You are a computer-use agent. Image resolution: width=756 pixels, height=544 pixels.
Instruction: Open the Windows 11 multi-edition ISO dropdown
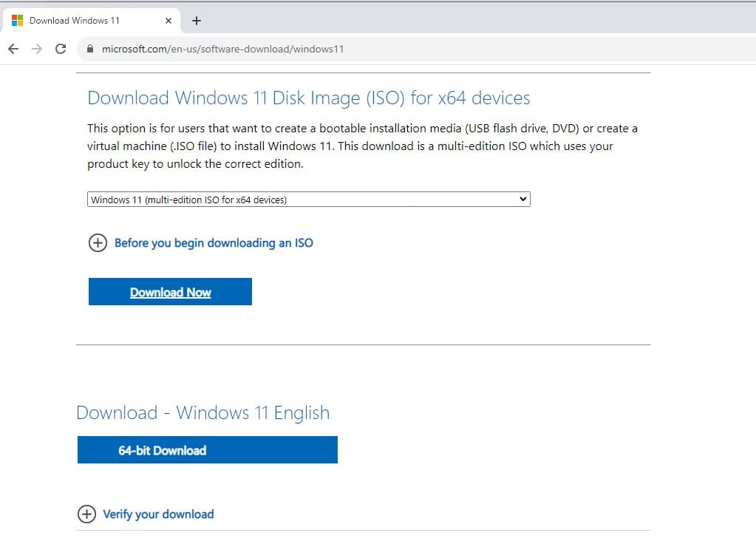[x=308, y=200]
